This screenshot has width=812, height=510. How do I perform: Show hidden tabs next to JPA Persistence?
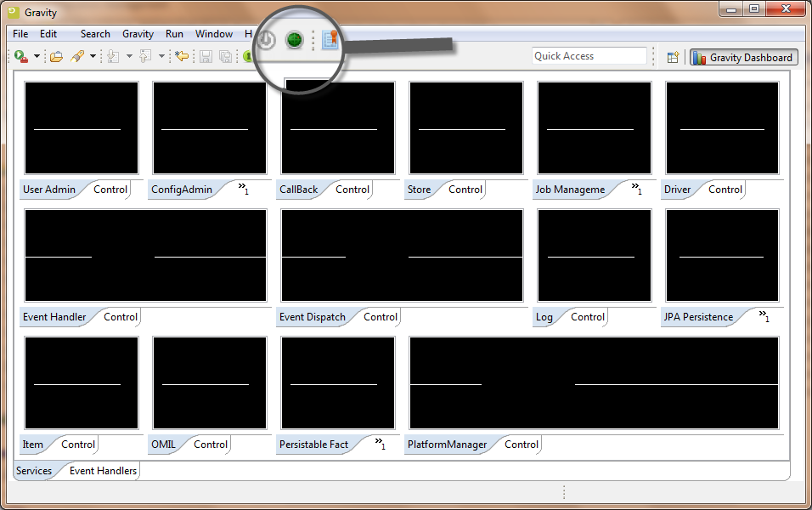coord(764,315)
